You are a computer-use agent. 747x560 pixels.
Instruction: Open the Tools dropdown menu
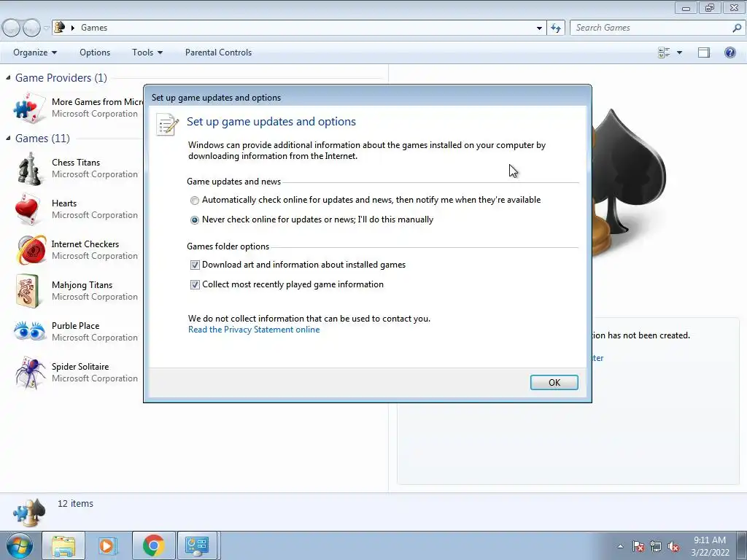click(147, 52)
